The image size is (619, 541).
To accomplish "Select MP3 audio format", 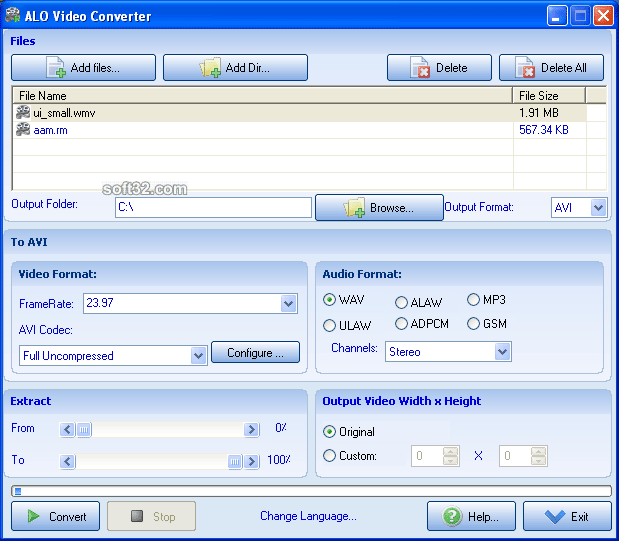I will click(x=473, y=300).
